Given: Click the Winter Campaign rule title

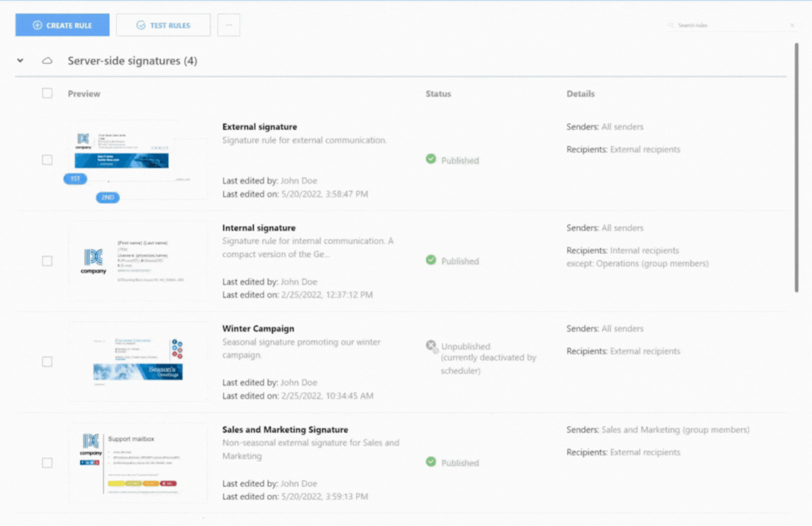Looking at the screenshot, I should point(258,329).
